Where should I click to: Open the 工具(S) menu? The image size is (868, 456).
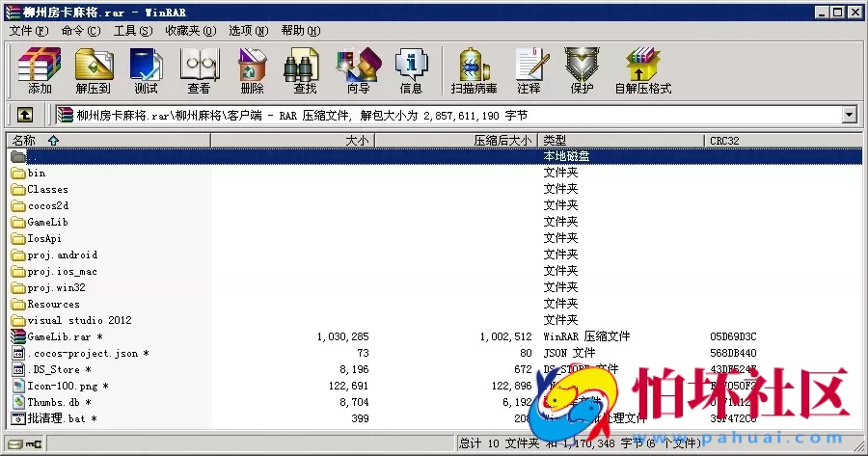(133, 31)
